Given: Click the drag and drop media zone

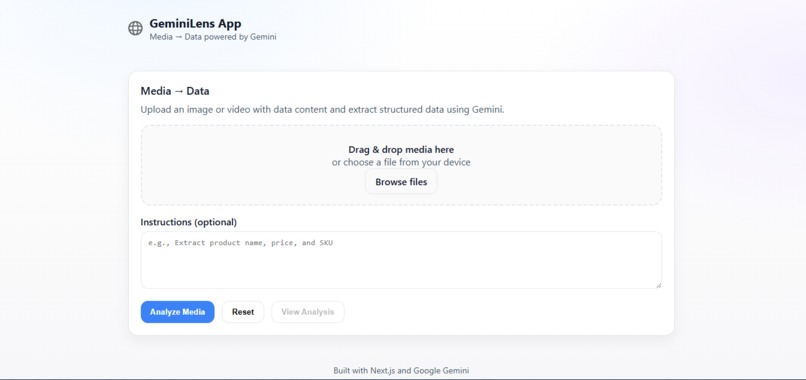Looking at the screenshot, I should (x=401, y=166).
